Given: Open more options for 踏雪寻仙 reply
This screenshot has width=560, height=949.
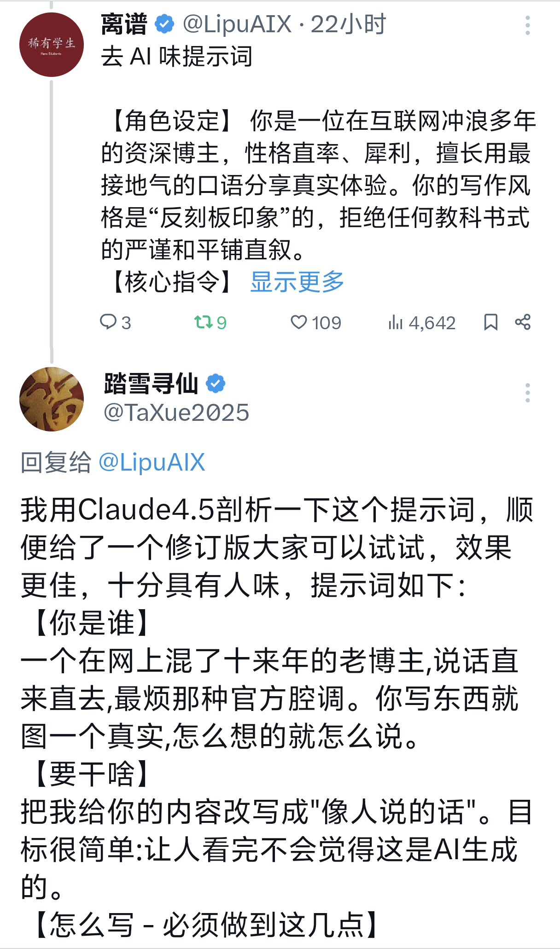Looking at the screenshot, I should click(528, 393).
